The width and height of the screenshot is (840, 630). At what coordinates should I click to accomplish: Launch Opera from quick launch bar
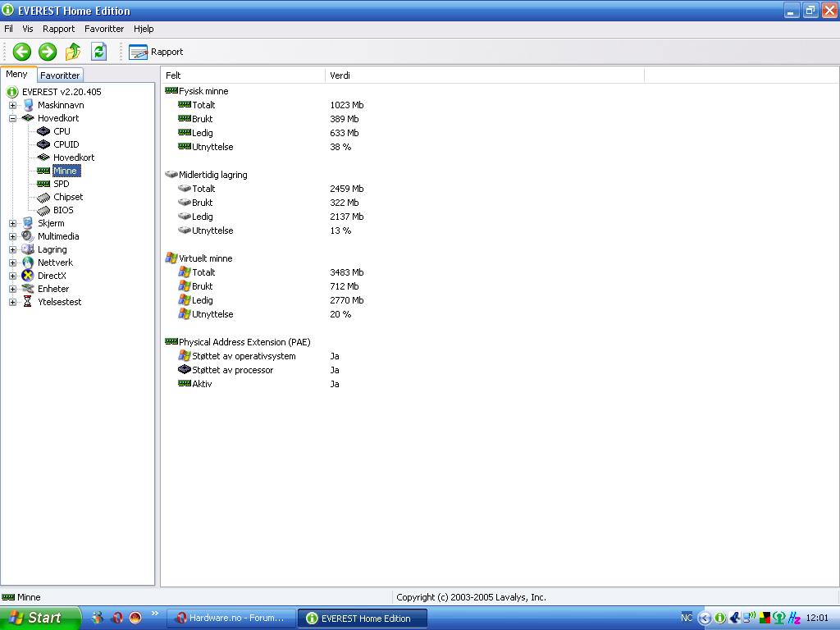tap(116, 619)
